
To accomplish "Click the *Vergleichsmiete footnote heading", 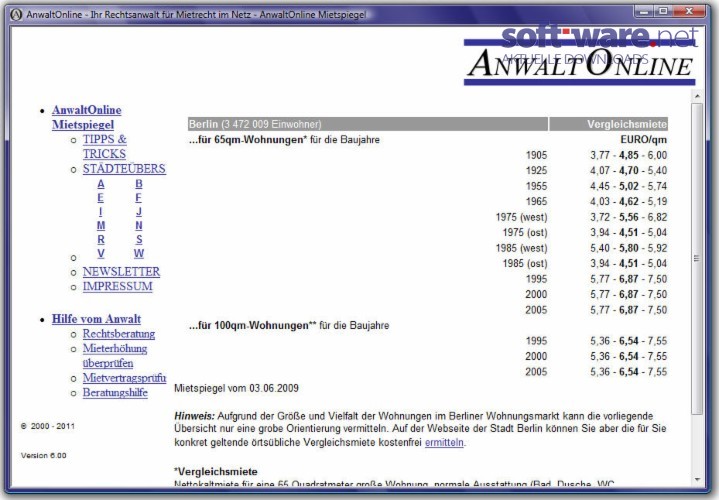I will (x=216, y=472).
